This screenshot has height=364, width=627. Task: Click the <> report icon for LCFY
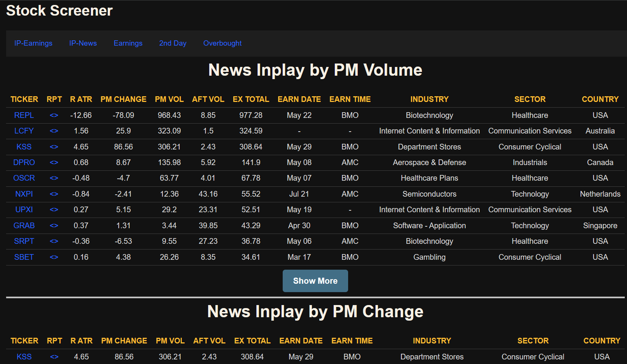pyautogui.click(x=54, y=131)
